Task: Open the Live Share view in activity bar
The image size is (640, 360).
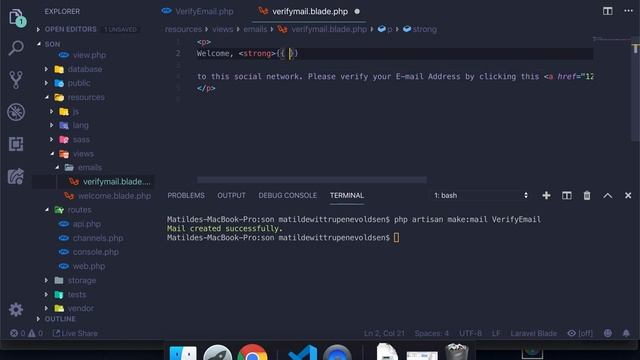Action: click(16, 177)
